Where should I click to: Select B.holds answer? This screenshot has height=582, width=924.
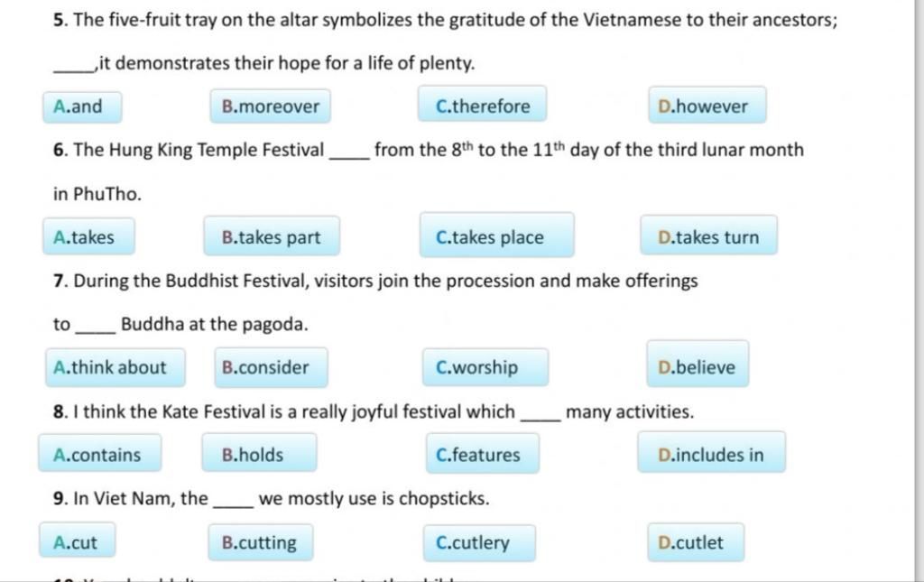pos(259,452)
